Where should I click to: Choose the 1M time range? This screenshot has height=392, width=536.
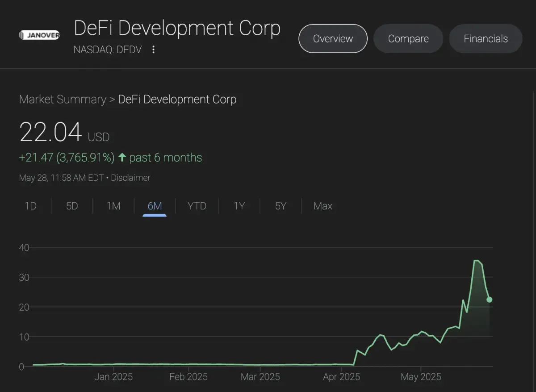113,206
